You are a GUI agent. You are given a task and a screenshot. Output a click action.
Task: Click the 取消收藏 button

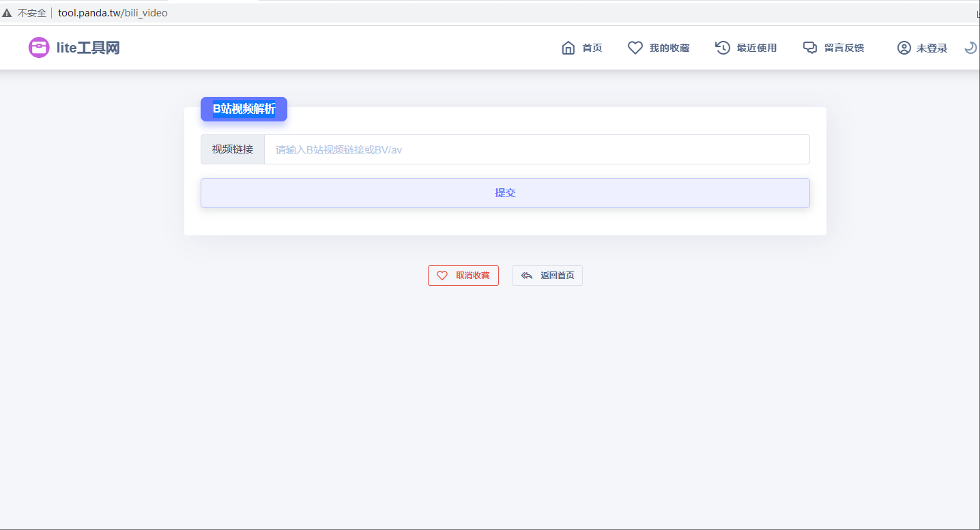pyautogui.click(x=463, y=276)
